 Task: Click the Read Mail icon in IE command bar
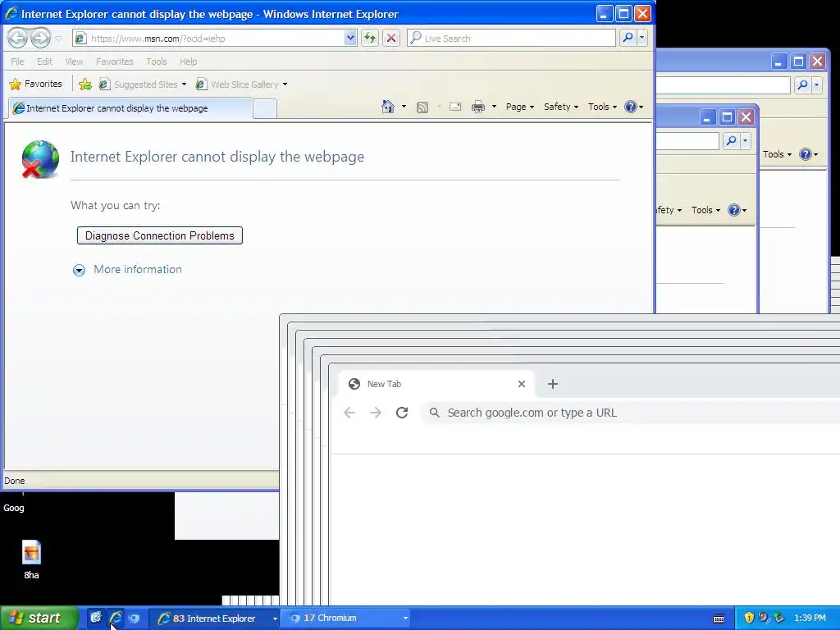click(x=455, y=107)
